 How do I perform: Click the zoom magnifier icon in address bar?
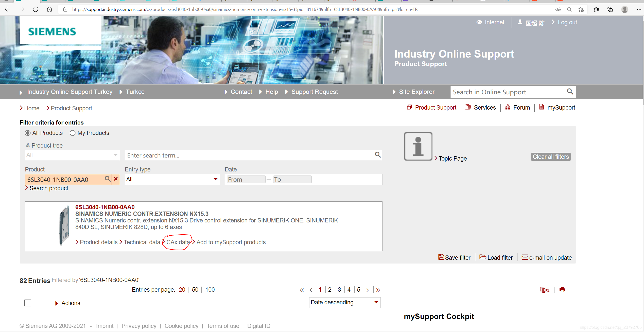[x=569, y=9]
